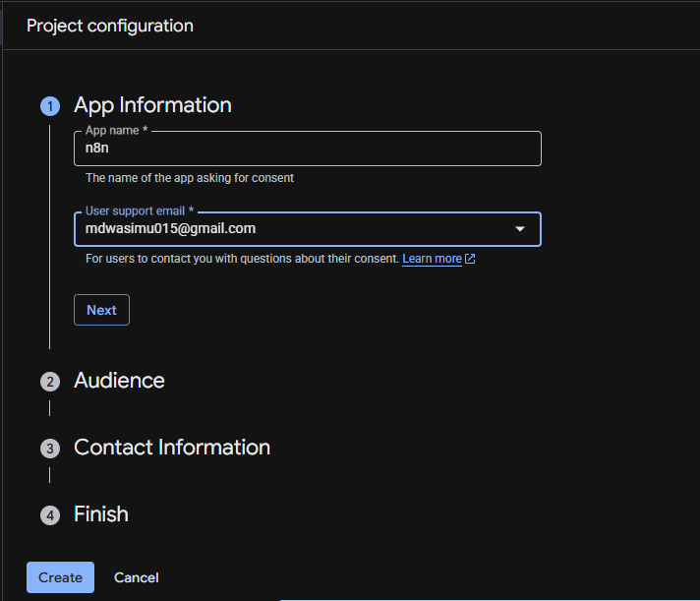Click the App name field label
The image size is (700, 601).
[x=116, y=131]
